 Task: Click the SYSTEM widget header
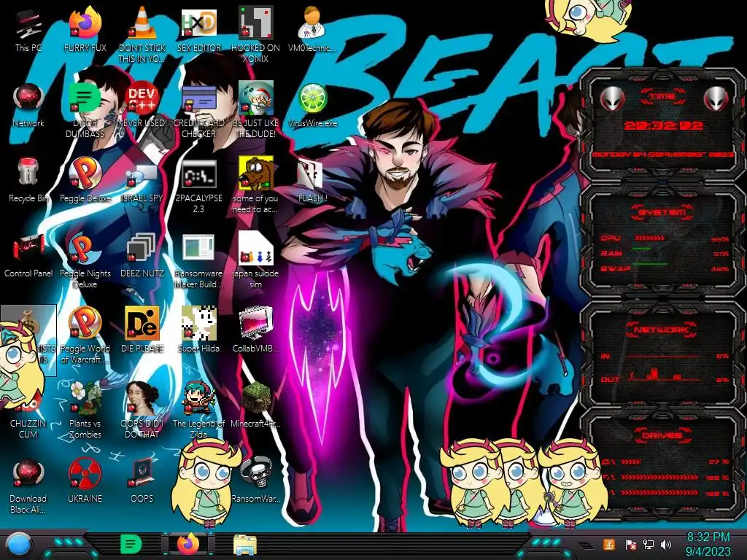(662, 212)
